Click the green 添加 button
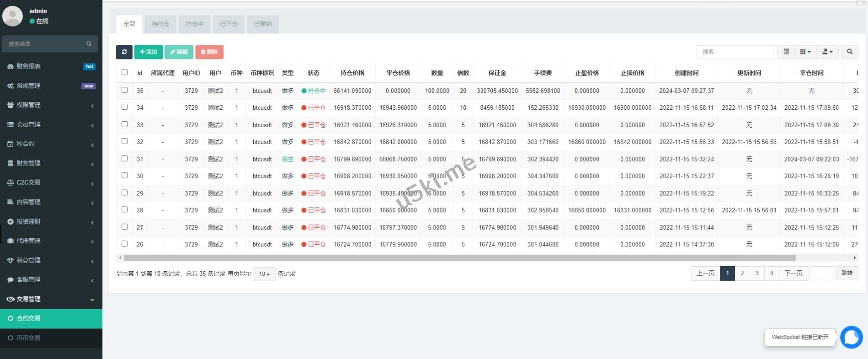 coord(149,52)
